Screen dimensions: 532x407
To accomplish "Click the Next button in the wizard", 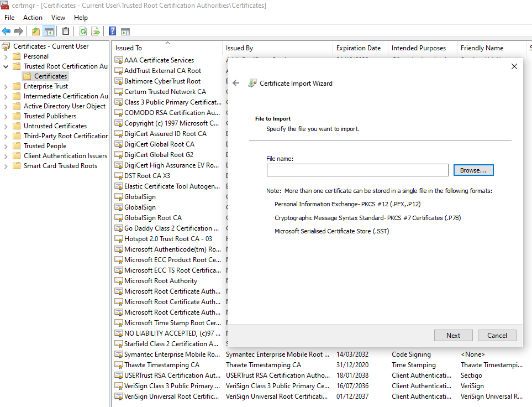I will pyautogui.click(x=453, y=335).
